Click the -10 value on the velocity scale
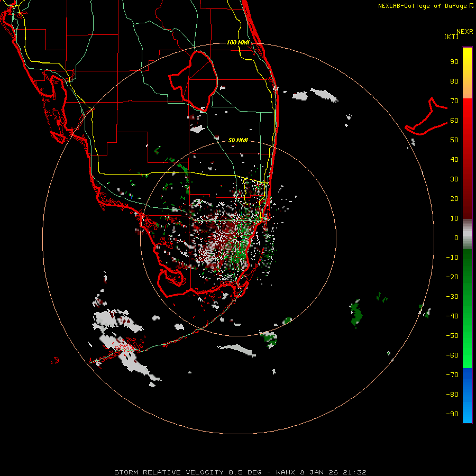The width and height of the screenshot is (476, 476). 452,258
